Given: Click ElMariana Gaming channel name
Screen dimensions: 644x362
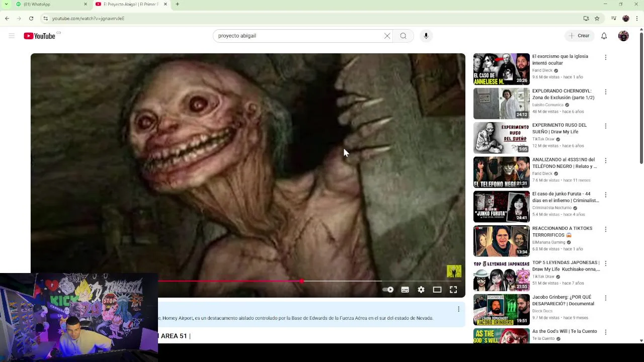Looking at the screenshot, I should click(549, 242).
